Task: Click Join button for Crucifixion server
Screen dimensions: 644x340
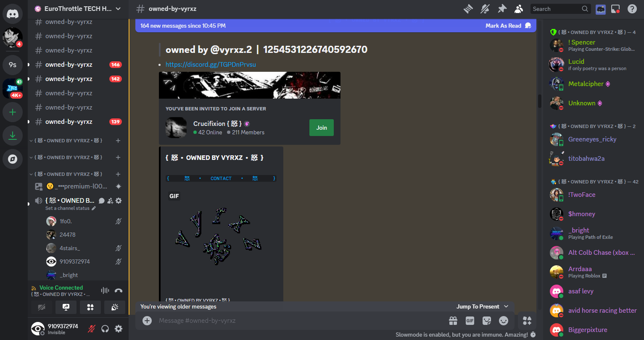Action: click(321, 128)
